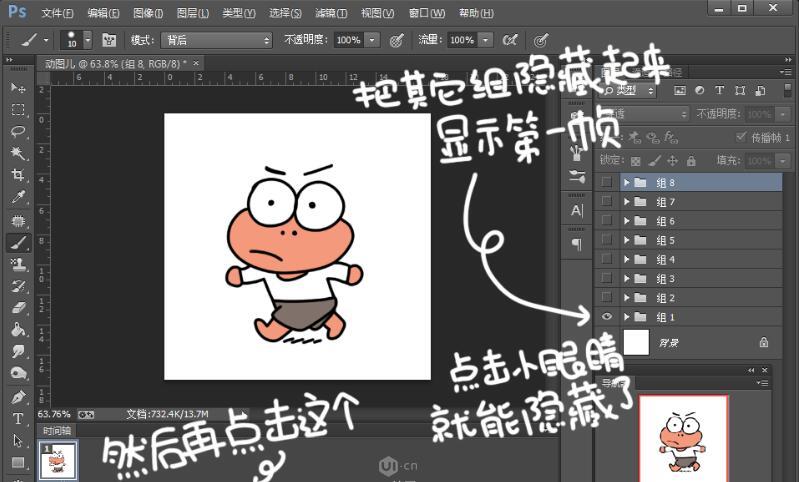Expand layer group 组 1 triangle
Viewport: 799px width, 482px height.
[x=627, y=317]
